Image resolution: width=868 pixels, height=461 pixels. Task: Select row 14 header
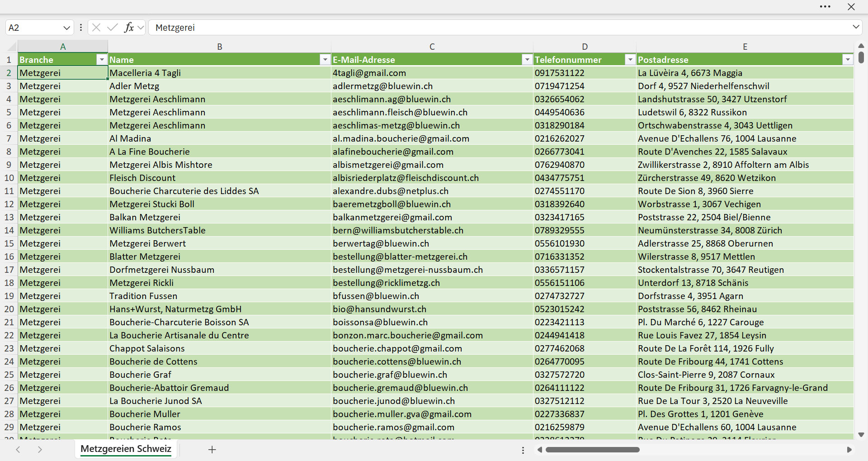click(x=9, y=230)
